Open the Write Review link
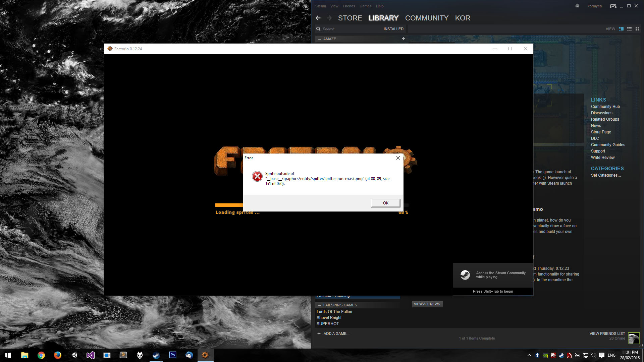This screenshot has height=362, width=644. 602,158
